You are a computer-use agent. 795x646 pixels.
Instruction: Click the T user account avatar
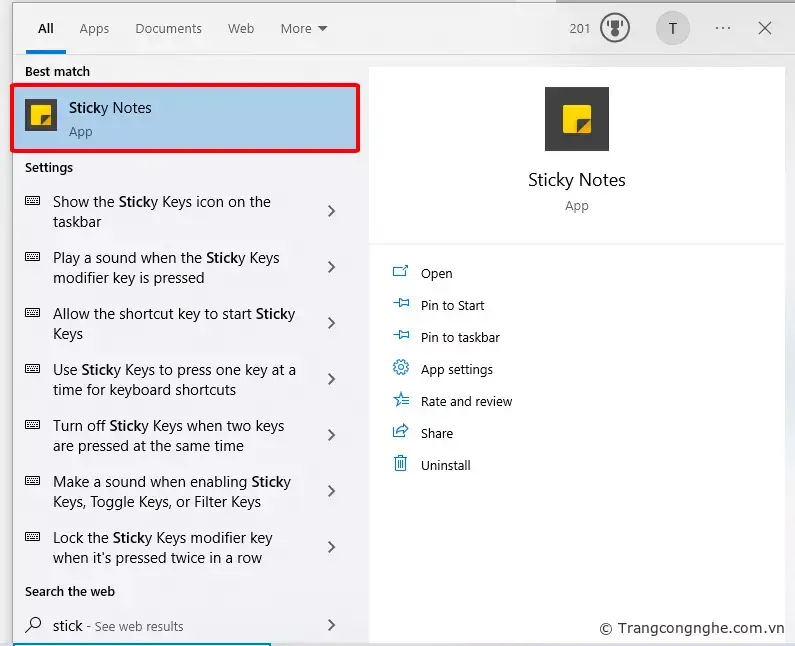coord(672,29)
